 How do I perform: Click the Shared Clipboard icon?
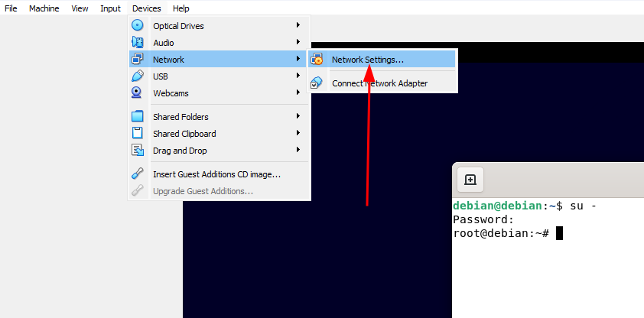[137, 133]
